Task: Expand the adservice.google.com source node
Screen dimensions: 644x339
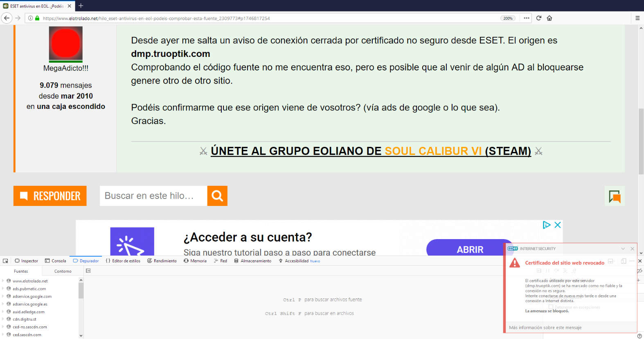Action: [x=3, y=296]
